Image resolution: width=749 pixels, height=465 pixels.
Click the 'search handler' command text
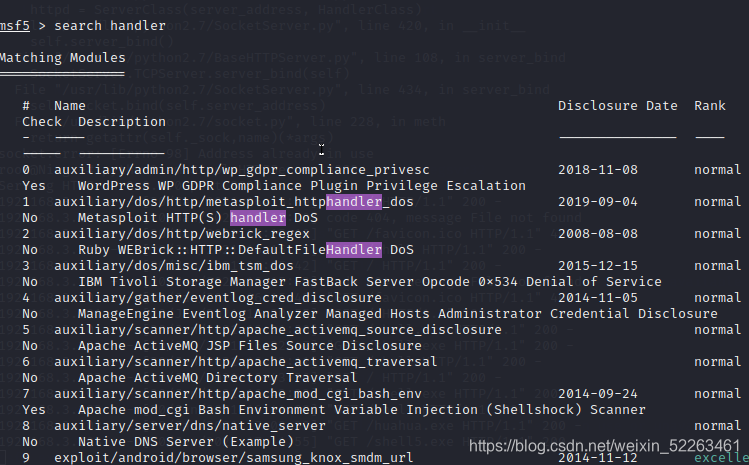(x=110, y=25)
